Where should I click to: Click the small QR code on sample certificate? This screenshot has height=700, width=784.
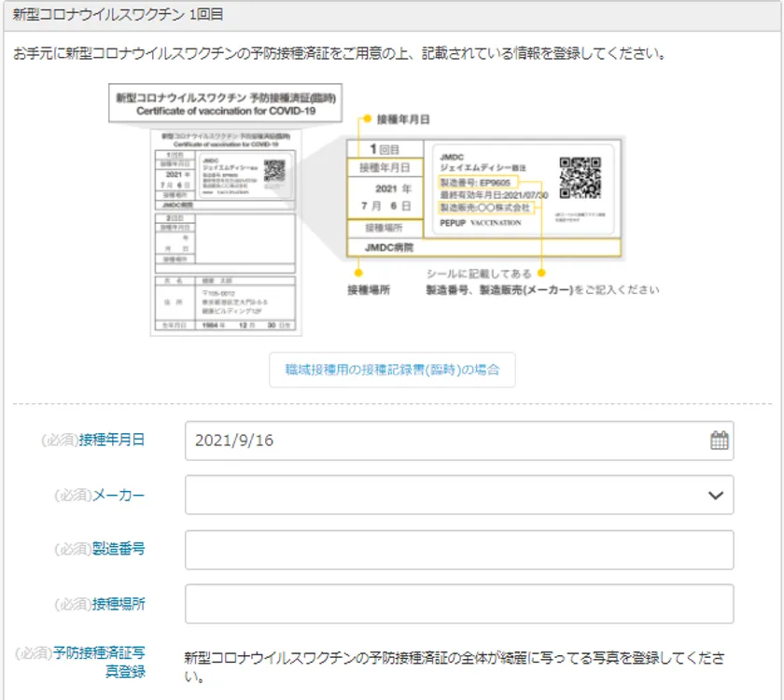274,170
